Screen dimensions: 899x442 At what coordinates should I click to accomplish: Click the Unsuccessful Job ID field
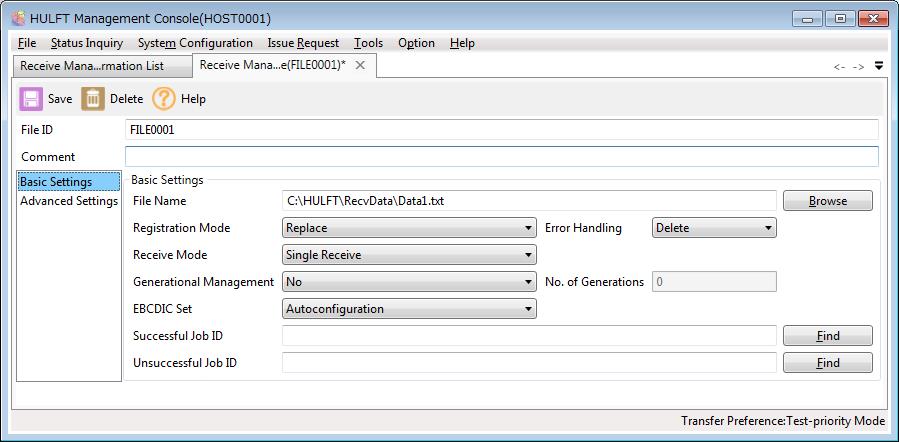pyautogui.click(x=529, y=363)
